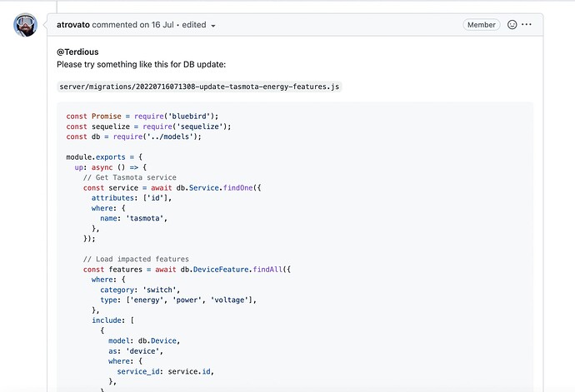Click the 'model: db.Device,' line
575x392 pixels.
tap(144, 340)
